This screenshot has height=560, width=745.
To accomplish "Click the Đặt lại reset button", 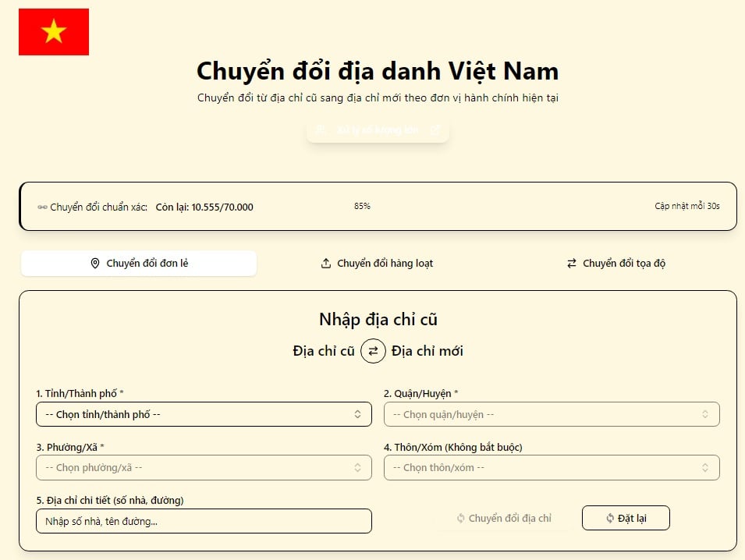I will (626, 518).
